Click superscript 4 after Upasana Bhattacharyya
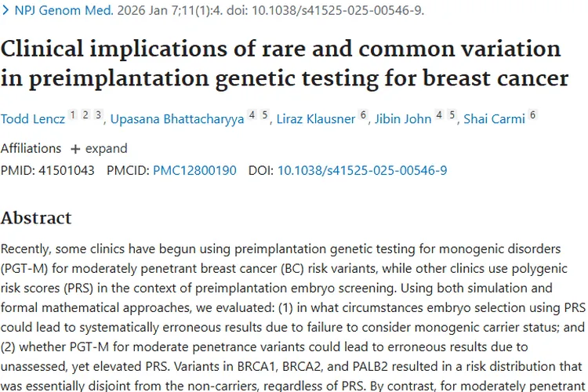 click(252, 115)
